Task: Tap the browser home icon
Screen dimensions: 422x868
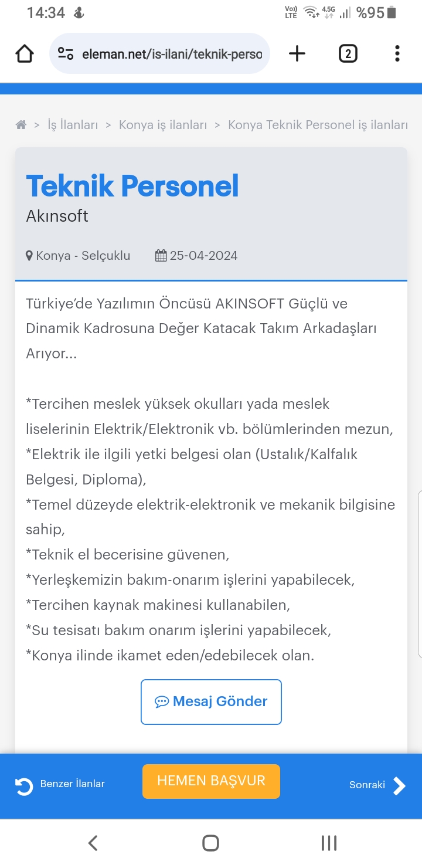Action: [25, 54]
